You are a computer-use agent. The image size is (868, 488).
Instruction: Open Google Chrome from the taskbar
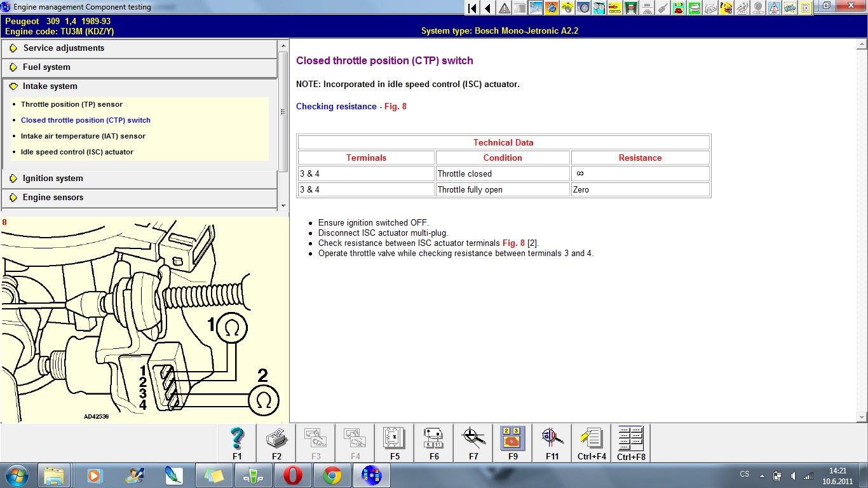pyautogui.click(x=332, y=475)
